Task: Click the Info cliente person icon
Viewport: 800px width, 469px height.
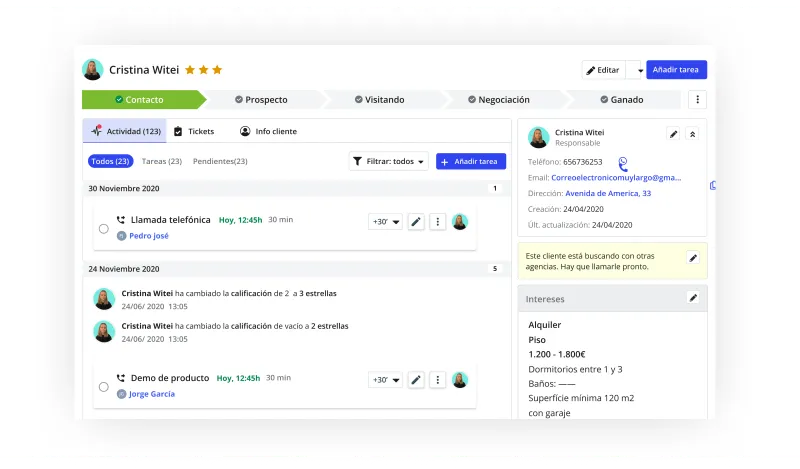Action: [x=245, y=131]
